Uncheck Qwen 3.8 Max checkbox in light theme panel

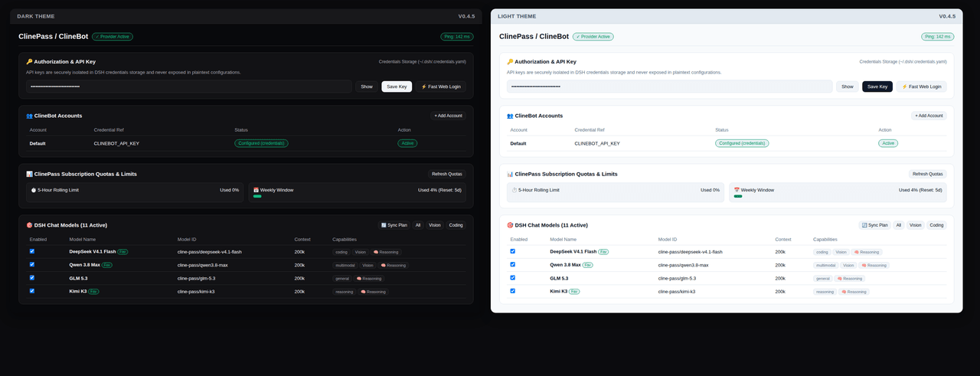513,264
